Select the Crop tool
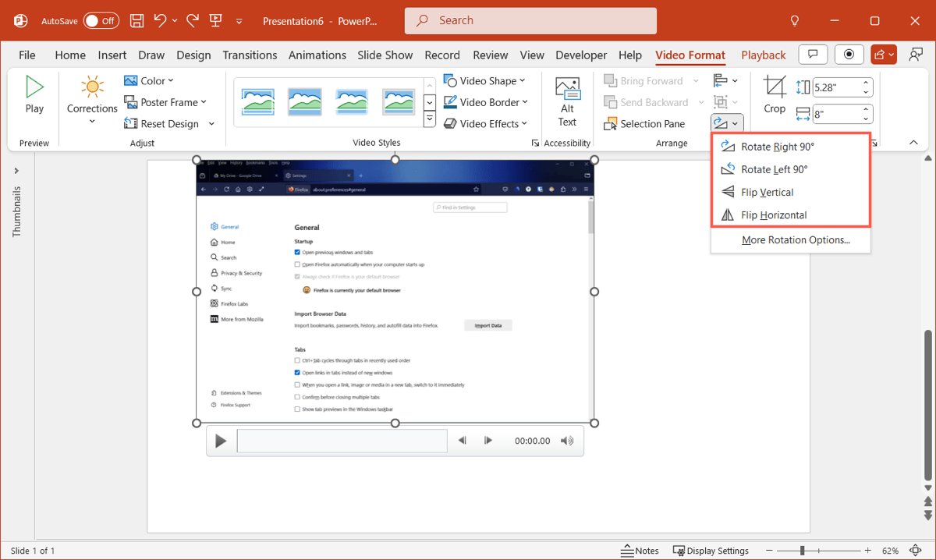The height and width of the screenshot is (560, 936). point(775,96)
